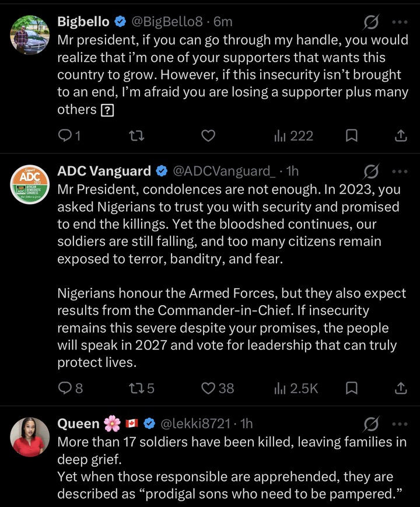Open more options for ADC Vanguard's tweet

point(400,172)
